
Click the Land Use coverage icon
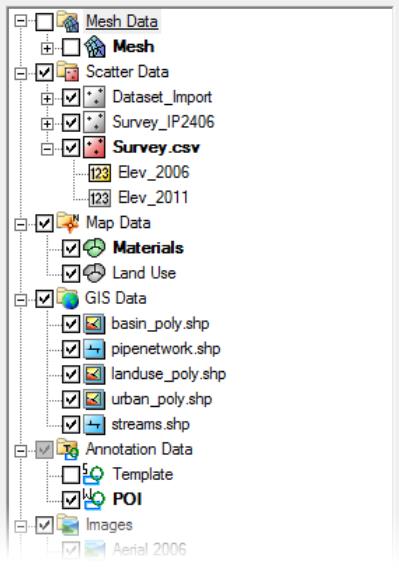94,273
